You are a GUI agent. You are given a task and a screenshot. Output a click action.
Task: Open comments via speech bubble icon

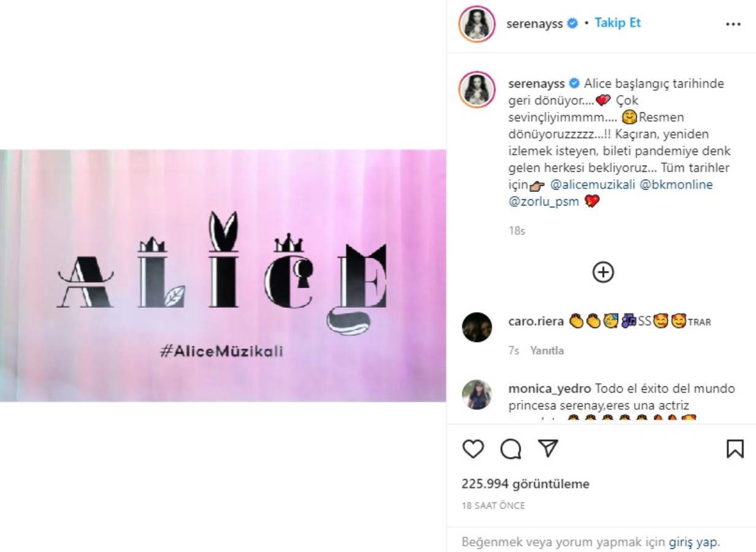[511, 449]
